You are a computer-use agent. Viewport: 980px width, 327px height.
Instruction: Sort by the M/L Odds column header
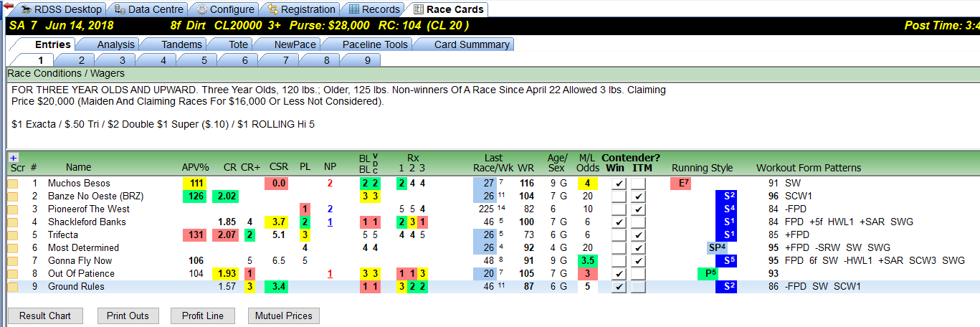[x=588, y=163]
